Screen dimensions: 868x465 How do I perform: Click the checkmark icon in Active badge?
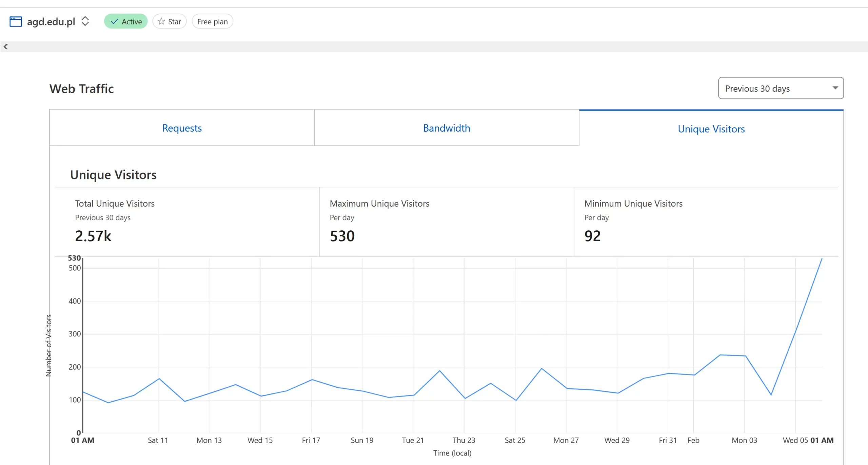(114, 22)
